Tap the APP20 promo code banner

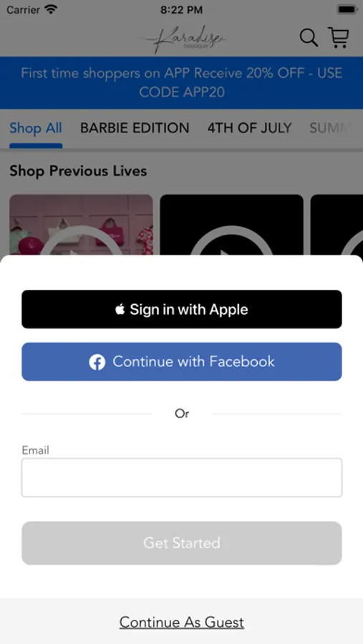(182, 82)
